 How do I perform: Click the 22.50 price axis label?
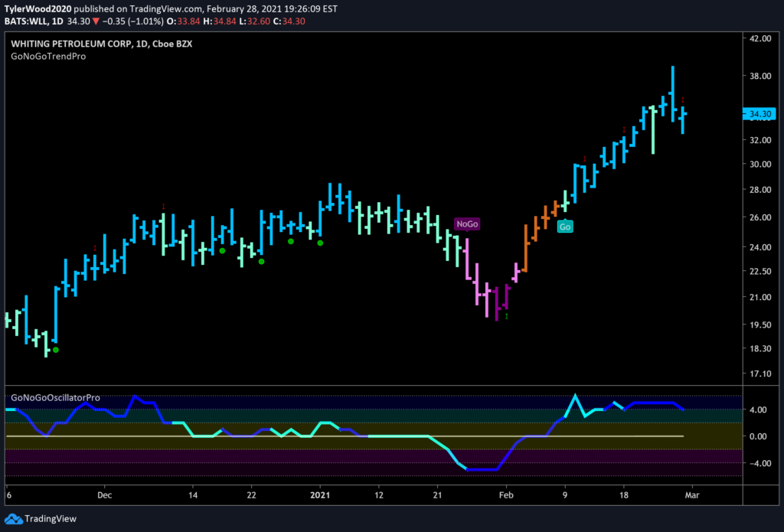pos(760,272)
